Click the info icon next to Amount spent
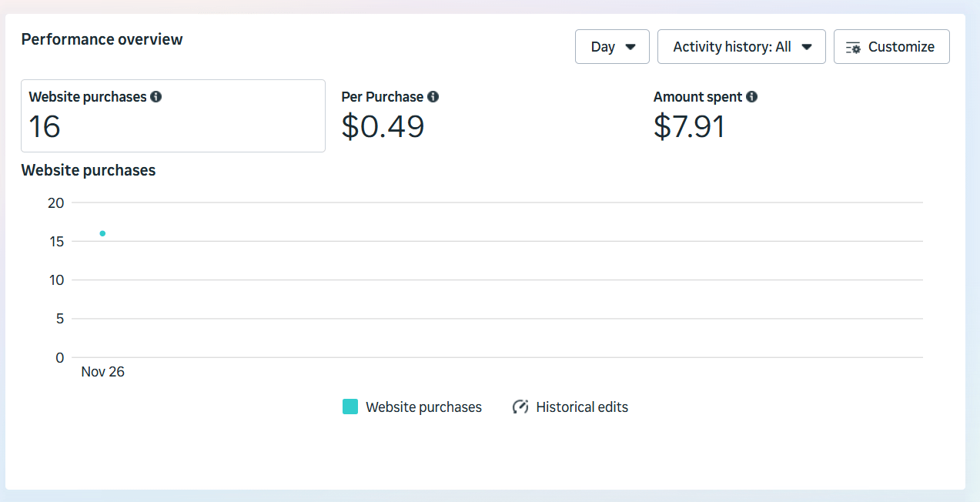 click(751, 97)
